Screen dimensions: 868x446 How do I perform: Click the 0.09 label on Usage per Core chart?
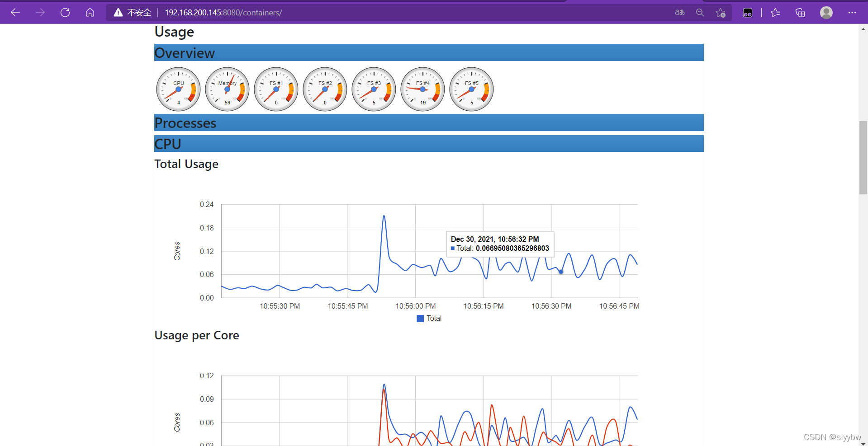click(207, 399)
